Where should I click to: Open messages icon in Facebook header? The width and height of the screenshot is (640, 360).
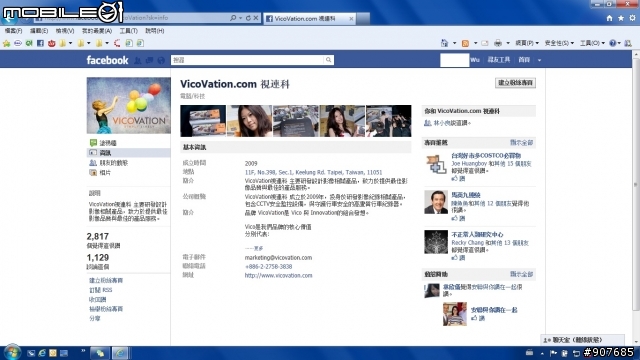point(149,60)
